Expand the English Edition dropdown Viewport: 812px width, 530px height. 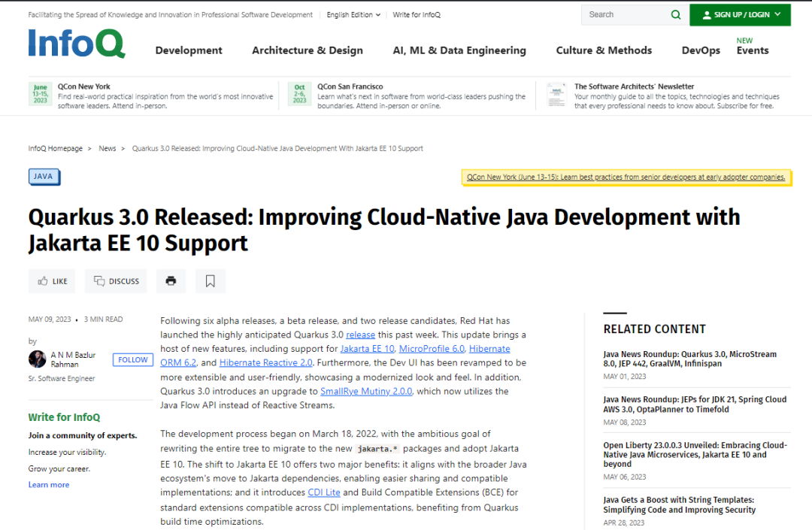point(353,15)
